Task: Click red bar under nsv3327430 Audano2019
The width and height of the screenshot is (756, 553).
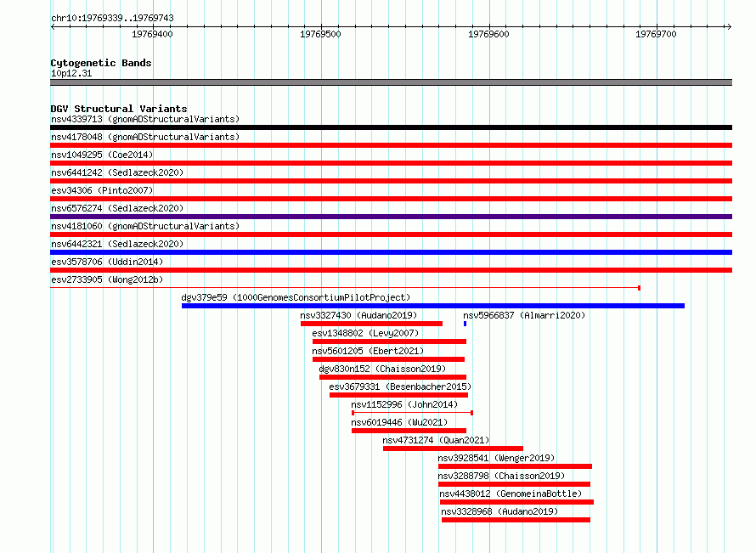Action: click(x=371, y=324)
